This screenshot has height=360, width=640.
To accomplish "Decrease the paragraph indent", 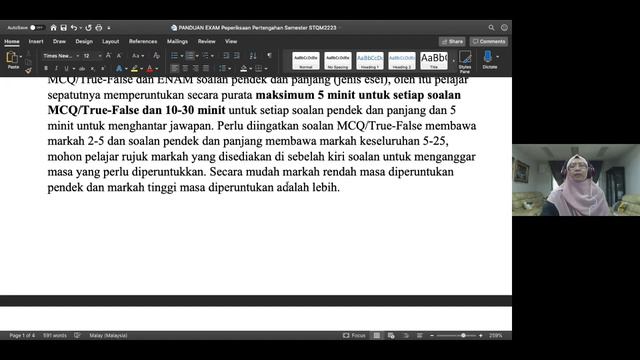I will (227, 56).
